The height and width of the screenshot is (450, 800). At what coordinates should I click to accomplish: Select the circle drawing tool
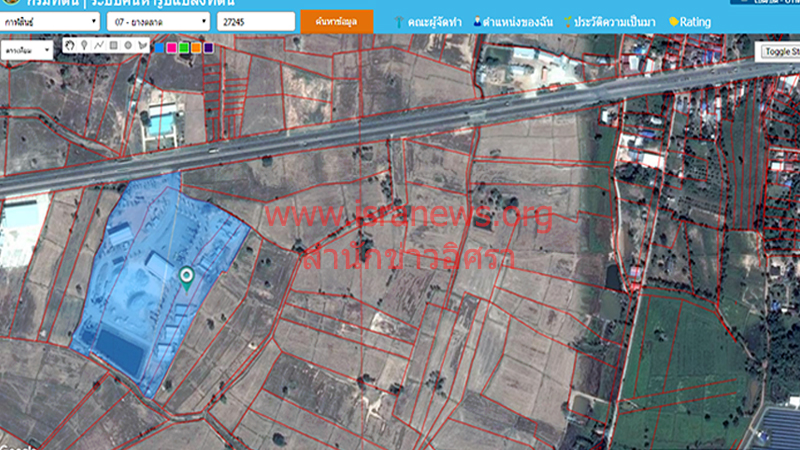128,45
